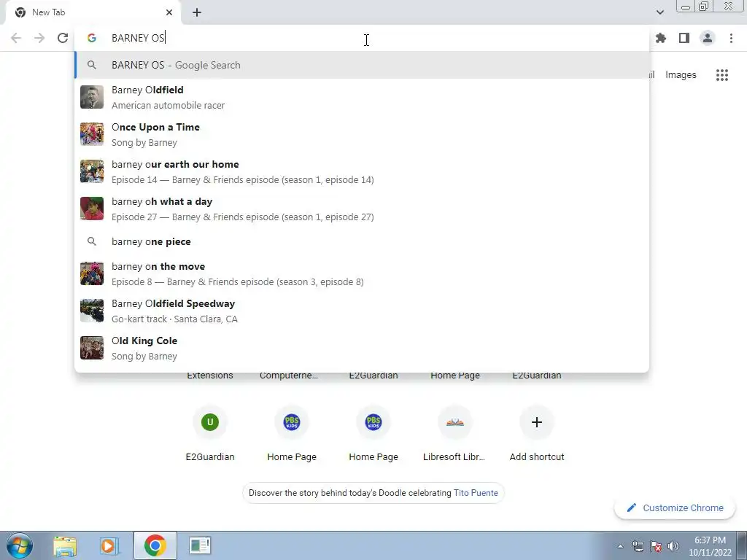Click Barney Oldfield portrait thumbnail
This screenshot has width=747, height=560.
click(92, 97)
